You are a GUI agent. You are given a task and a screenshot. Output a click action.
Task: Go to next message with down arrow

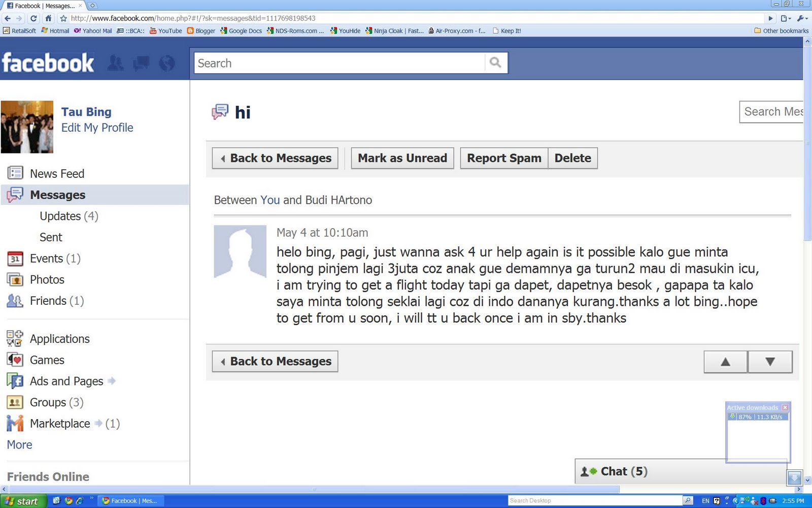[x=770, y=362]
